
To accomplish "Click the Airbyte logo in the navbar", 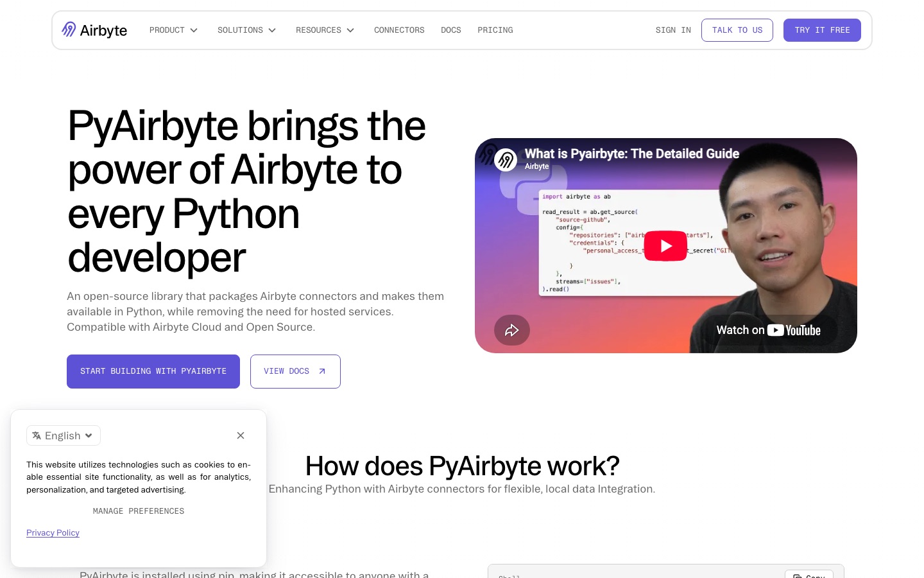I will 94,30.
